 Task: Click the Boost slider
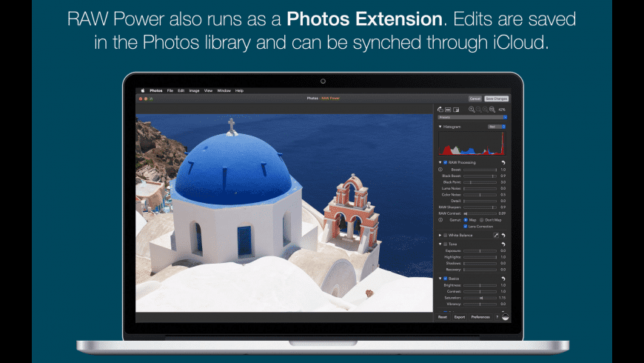point(480,170)
